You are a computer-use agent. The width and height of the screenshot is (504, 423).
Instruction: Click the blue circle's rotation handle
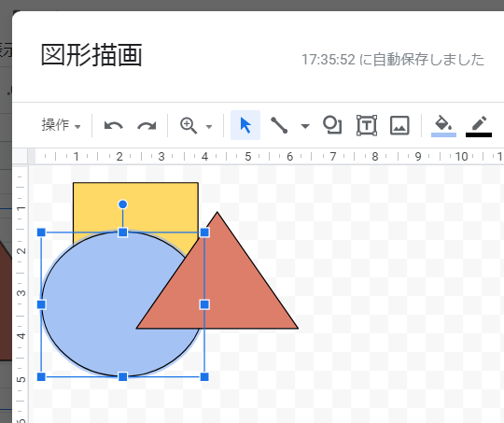tap(123, 204)
